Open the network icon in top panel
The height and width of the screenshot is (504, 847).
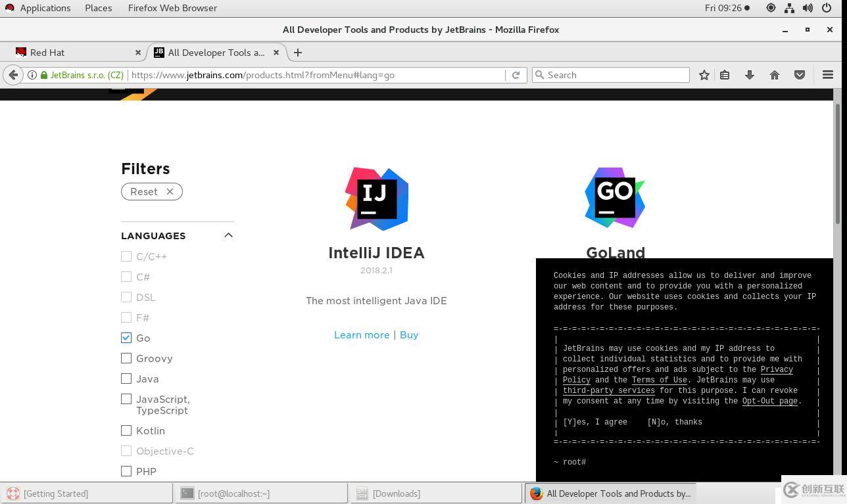pyautogui.click(x=789, y=8)
